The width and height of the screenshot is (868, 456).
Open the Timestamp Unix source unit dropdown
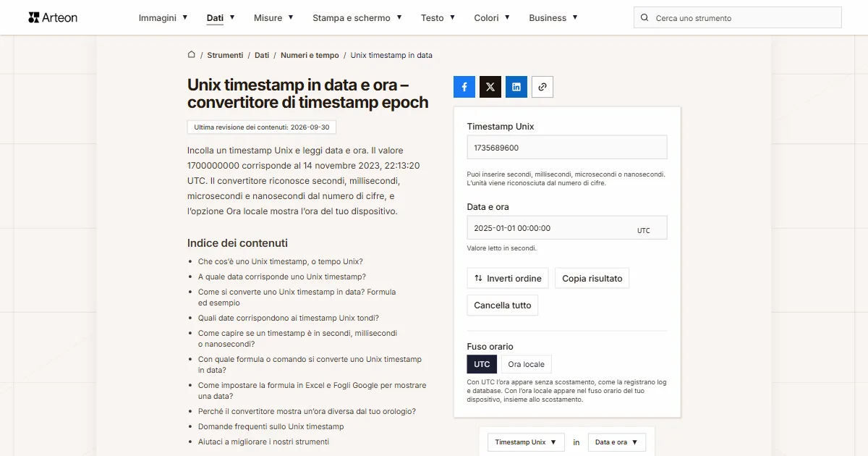click(x=526, y=442)
